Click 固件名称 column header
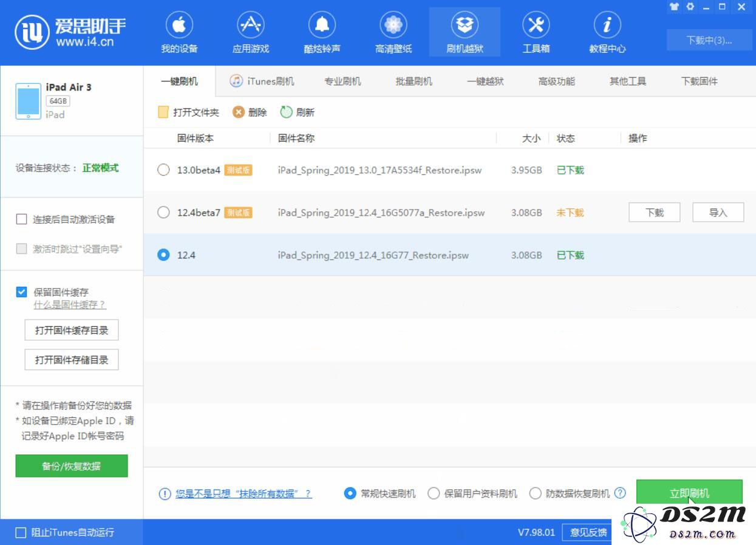Screen dimensions: 756x545 click(296, 139)
